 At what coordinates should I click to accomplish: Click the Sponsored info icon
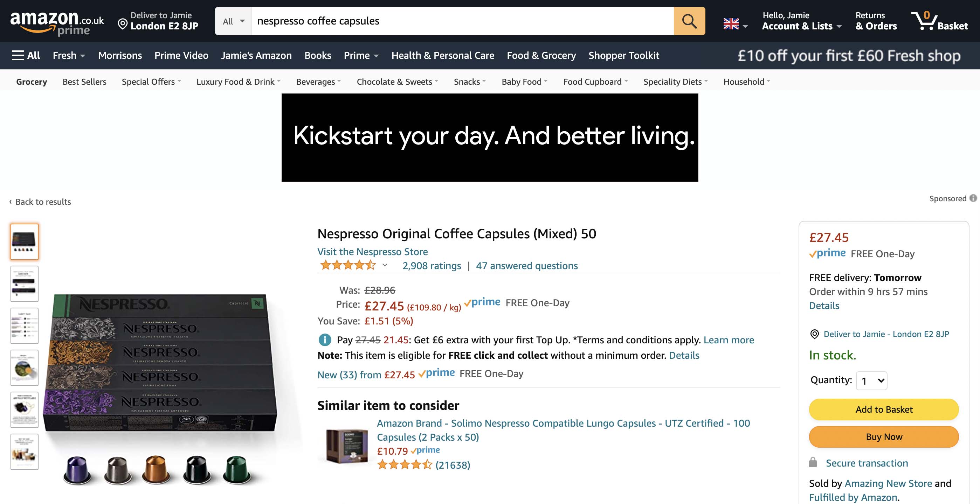973,198
